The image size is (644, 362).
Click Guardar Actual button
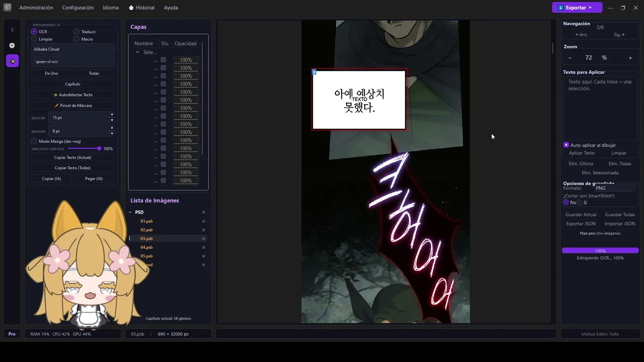tap(581, 215)
